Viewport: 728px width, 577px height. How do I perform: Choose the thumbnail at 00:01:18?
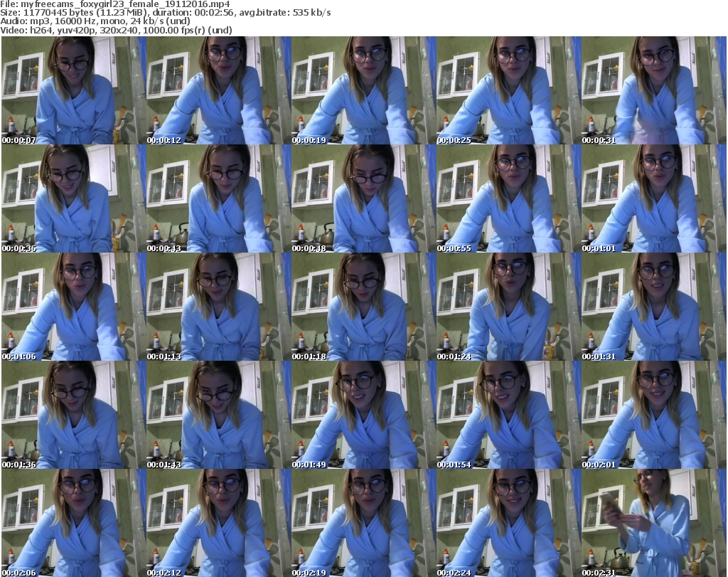[x=363, y=307]
